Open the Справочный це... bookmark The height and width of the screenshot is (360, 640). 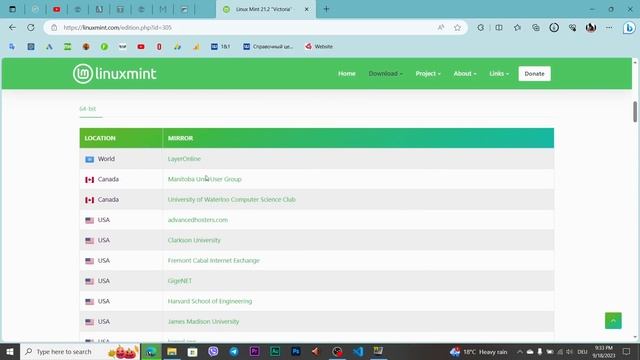click(x=268, y=47)
